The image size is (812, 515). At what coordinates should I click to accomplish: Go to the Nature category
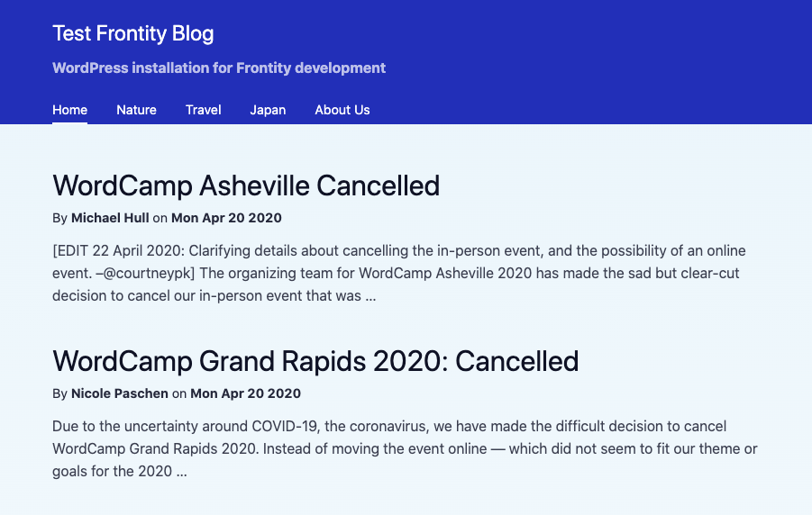click(x=136, y=110)
